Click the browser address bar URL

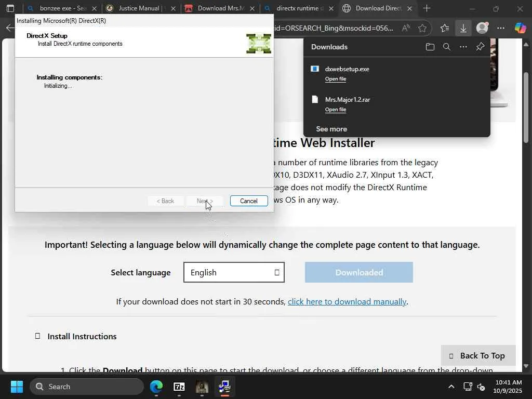tap(334, 28)
